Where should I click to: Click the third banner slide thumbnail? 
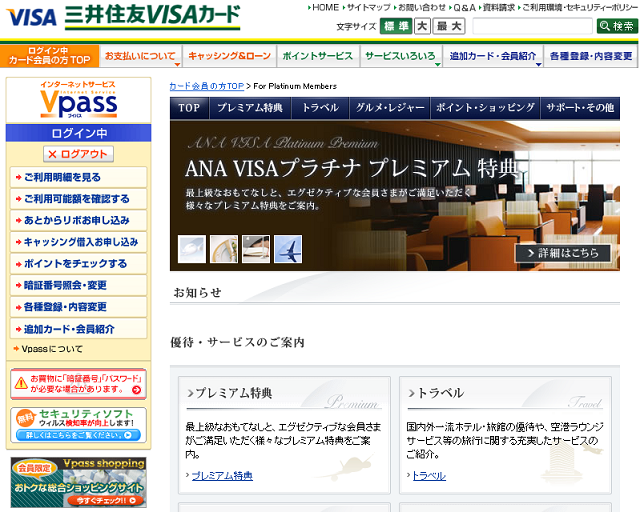pyautogui.click(x=256, y=249)
